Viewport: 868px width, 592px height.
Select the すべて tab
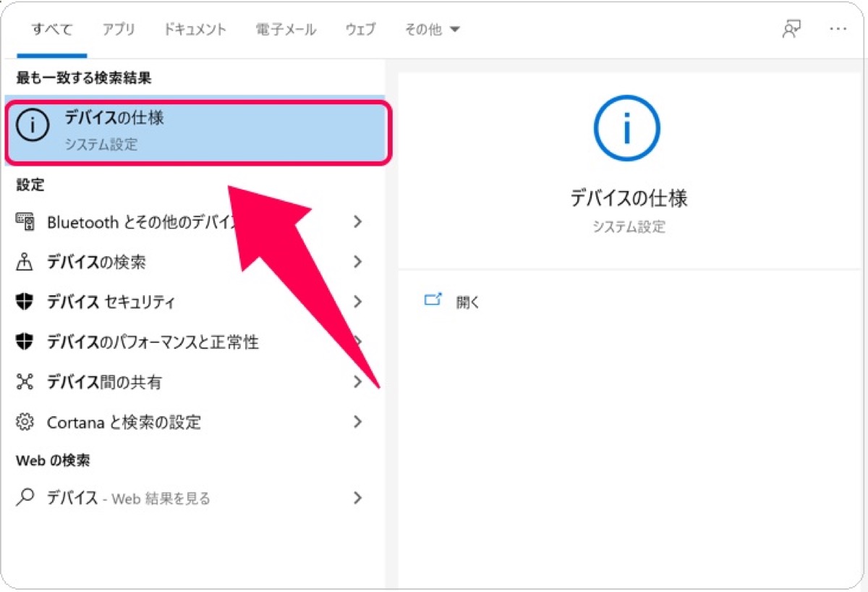52,30
